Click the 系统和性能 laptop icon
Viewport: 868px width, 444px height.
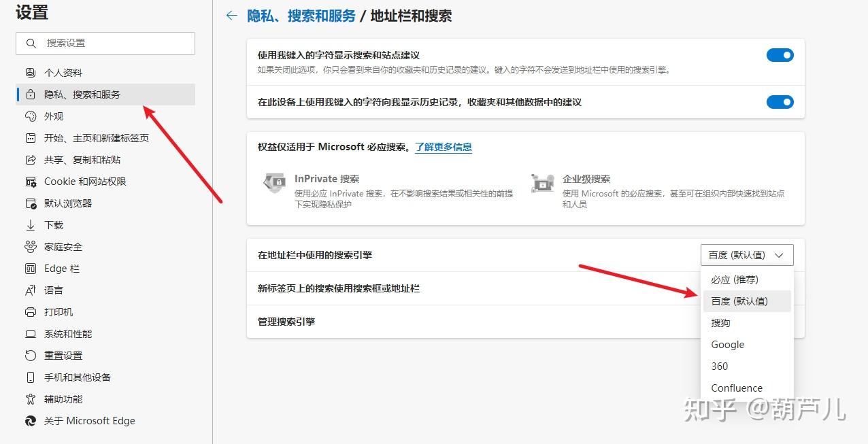[30, 334]
